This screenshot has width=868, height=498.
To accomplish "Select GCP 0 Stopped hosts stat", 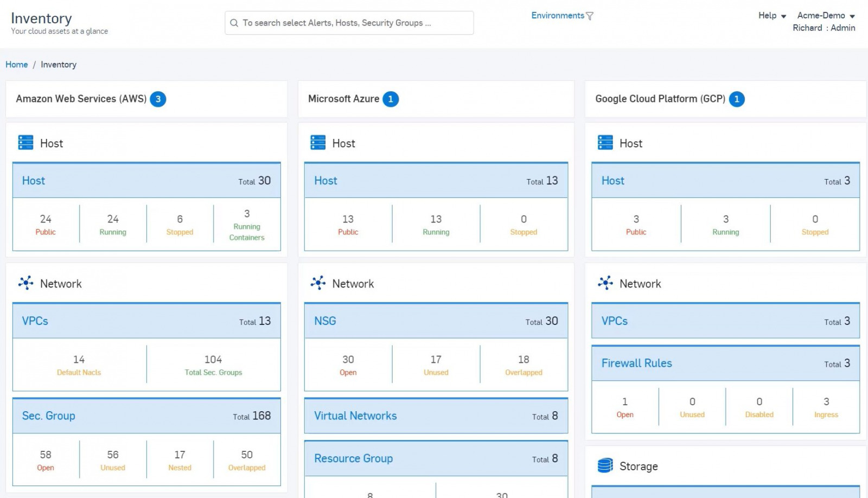I will coord(815,225).
